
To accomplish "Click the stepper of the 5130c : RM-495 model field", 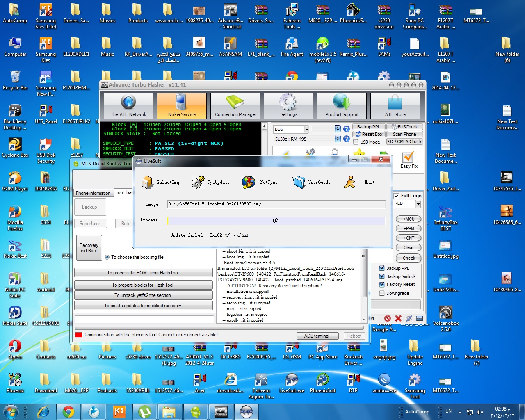I will click(x=338, y=139).
